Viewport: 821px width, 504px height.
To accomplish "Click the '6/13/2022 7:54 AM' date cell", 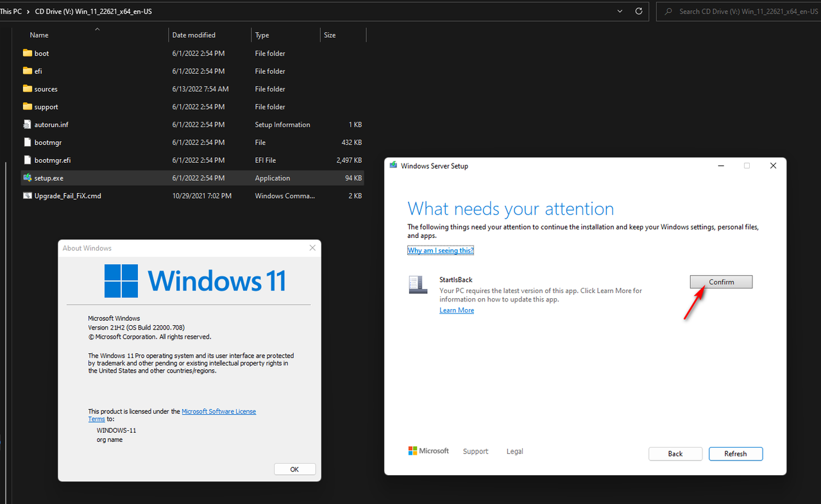I will coord(201,89).
